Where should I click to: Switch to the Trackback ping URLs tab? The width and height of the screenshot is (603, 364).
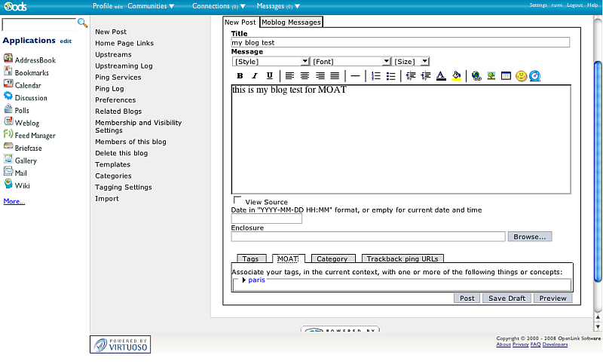click(x=403, y=259)
